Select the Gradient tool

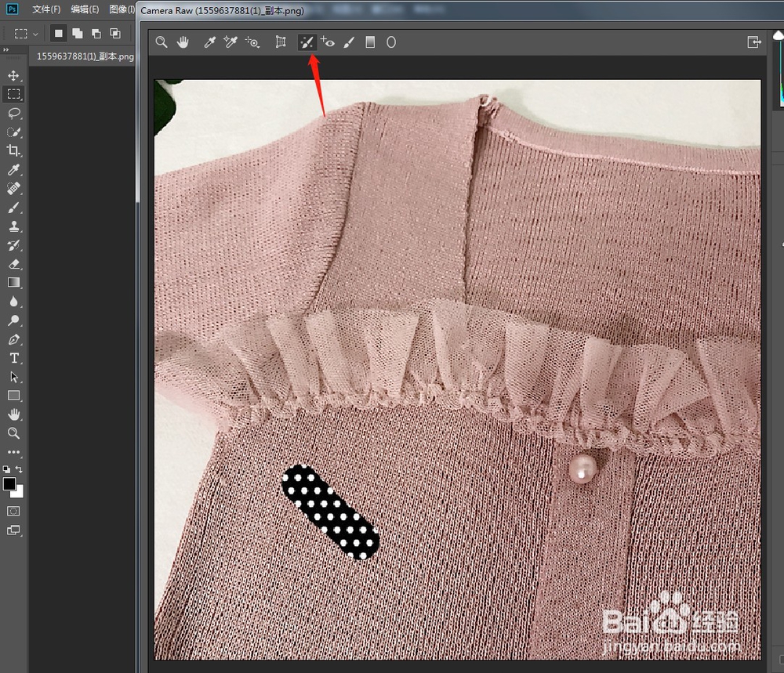(13, 282)
